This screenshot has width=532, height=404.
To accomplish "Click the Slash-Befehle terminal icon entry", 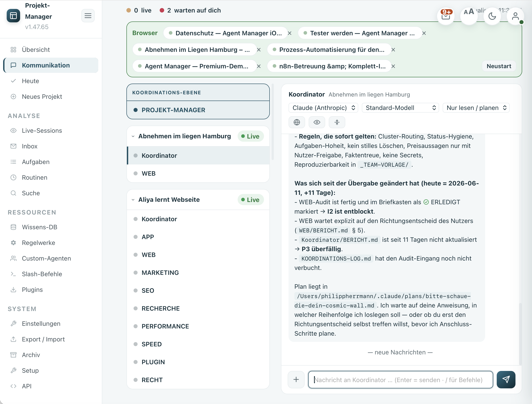I will click(51, 274).
